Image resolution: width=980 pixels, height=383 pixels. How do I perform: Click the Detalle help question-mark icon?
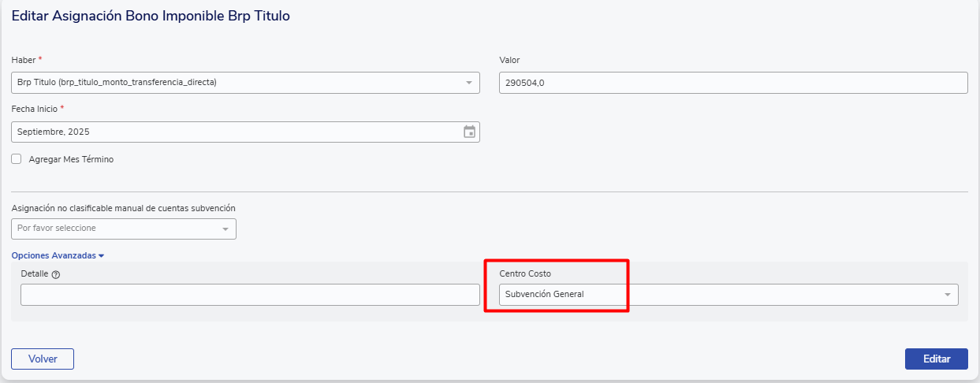(56, 274)
